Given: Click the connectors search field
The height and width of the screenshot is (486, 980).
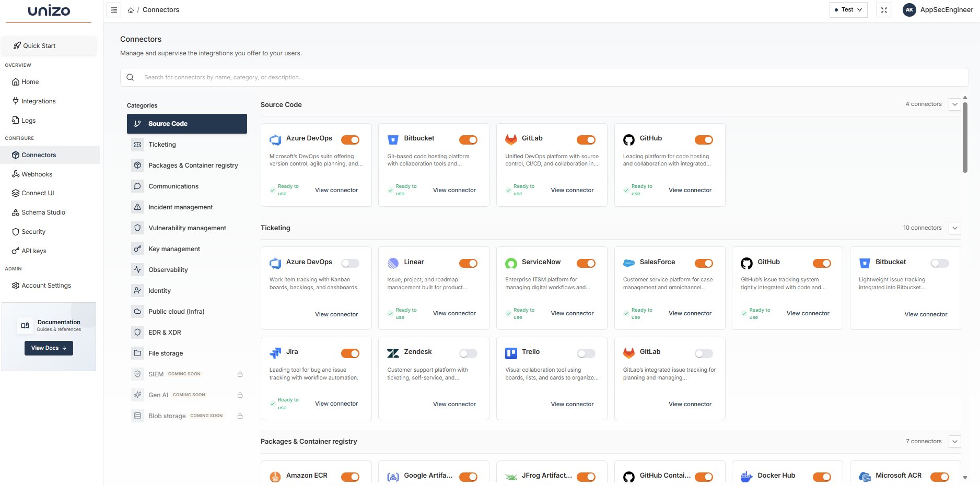Looking at the screenshot, I should click(544, 77).
